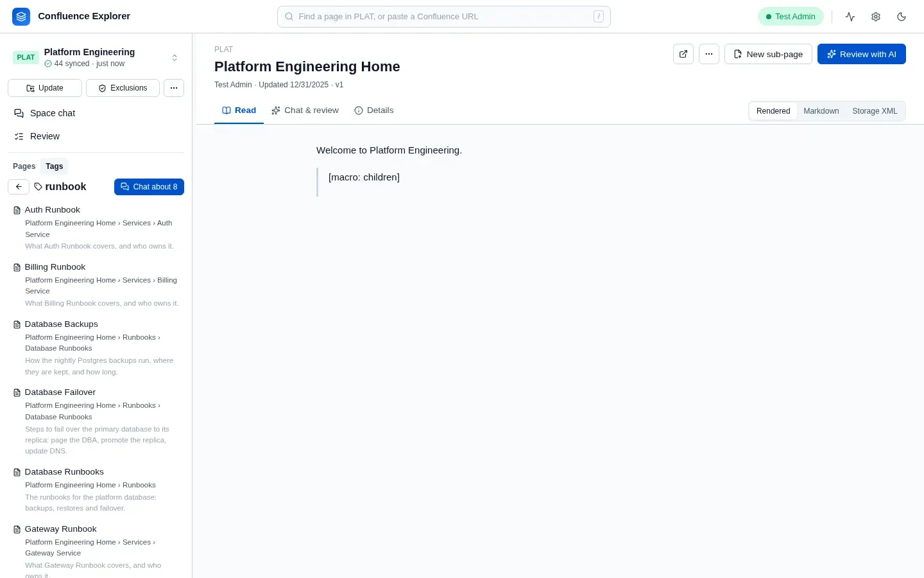Viewport: 924px width, 578px height.
Task: Click the Review with AI button
Action: [862, 54]
